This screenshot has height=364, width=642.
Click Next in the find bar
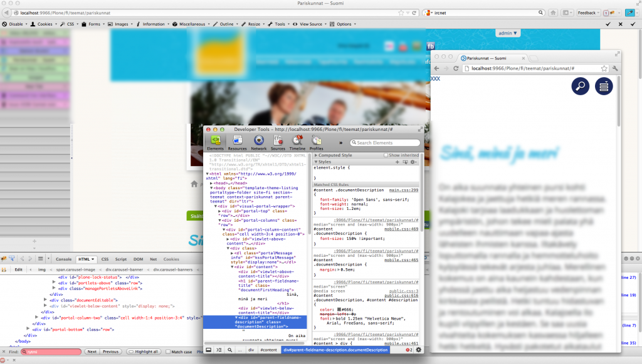tap(92, 351)
